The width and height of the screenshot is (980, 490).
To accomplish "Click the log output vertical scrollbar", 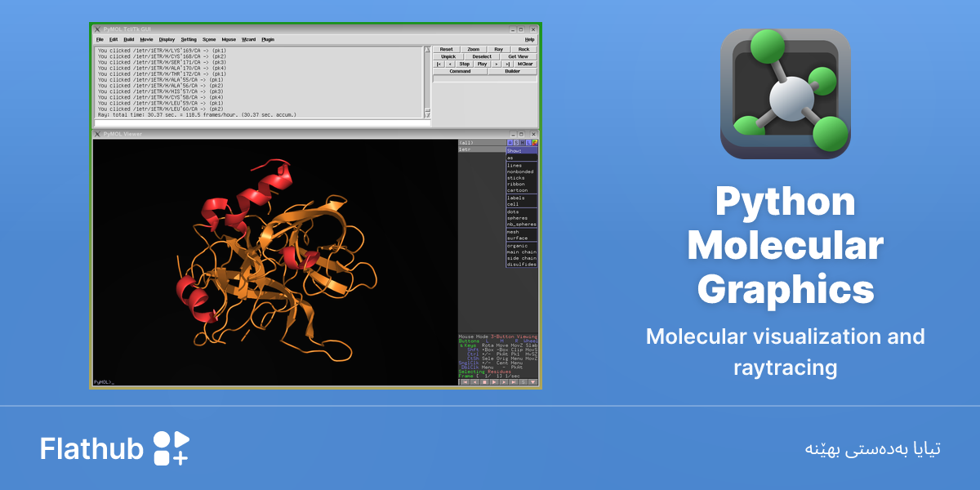I will [427, 82].
